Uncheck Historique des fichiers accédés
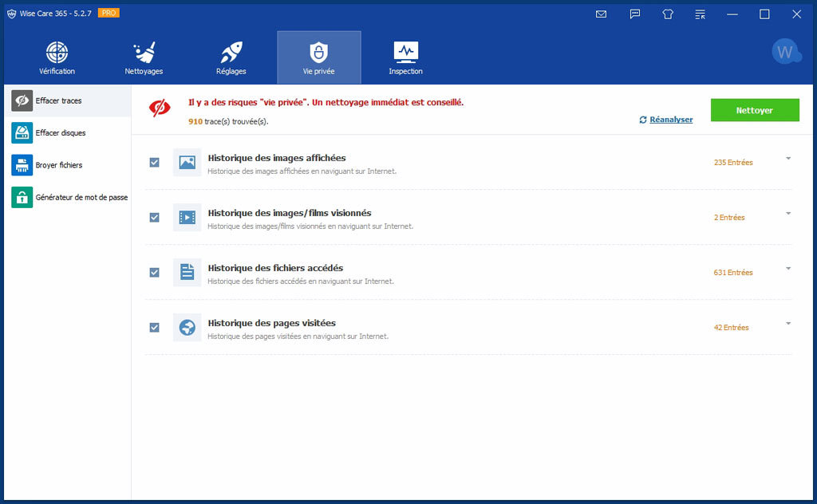Viewport: 817px width, 504px height. [x=154, y=272]
